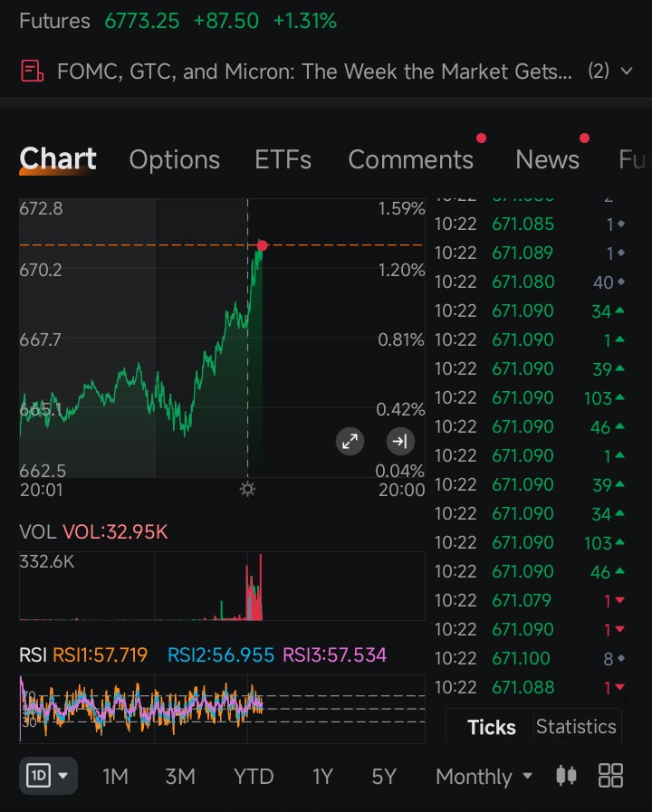Screen dimensions: 652x812
Task: Select the tick at price 671.089
Action: 530,253
